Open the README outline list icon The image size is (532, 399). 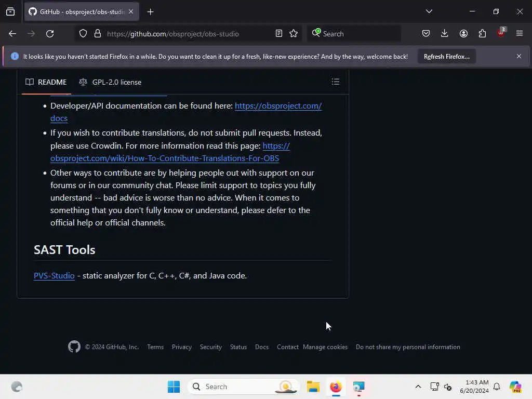(x=336, y=82)
